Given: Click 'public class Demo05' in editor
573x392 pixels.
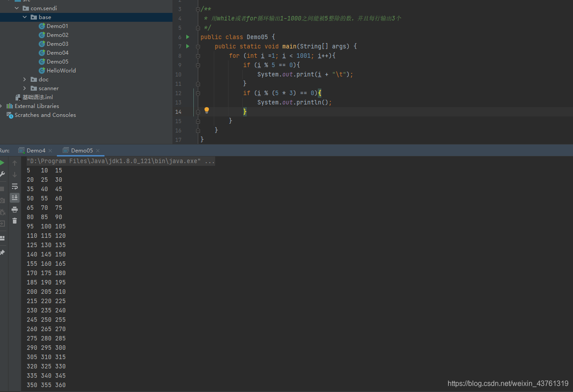Looking at the screenshot, I should [x=234, y=37].
